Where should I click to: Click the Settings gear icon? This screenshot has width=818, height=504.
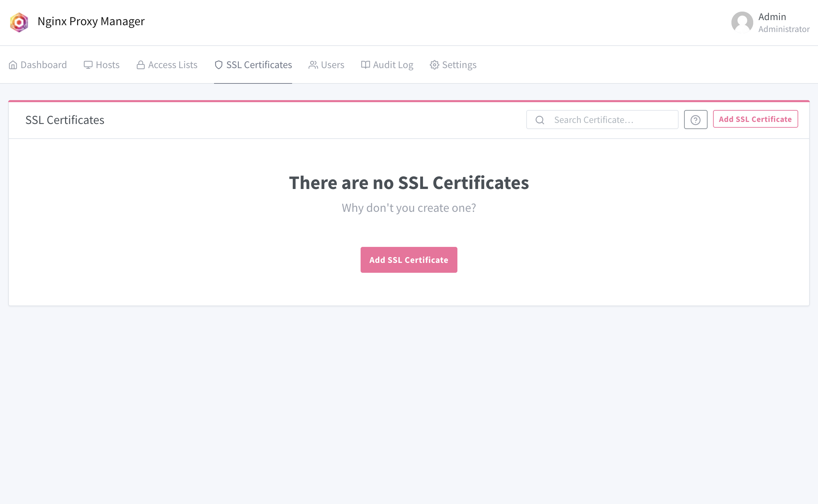tap(434, 65)
